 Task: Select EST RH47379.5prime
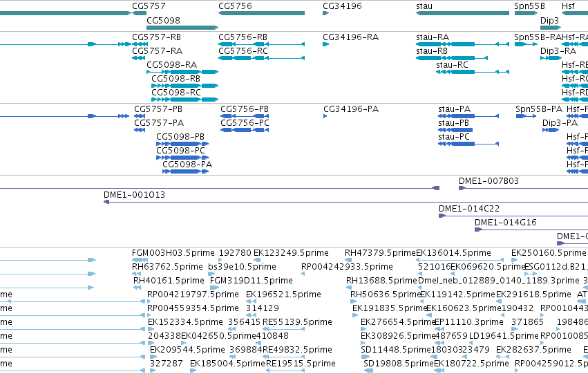click(380, 253)
